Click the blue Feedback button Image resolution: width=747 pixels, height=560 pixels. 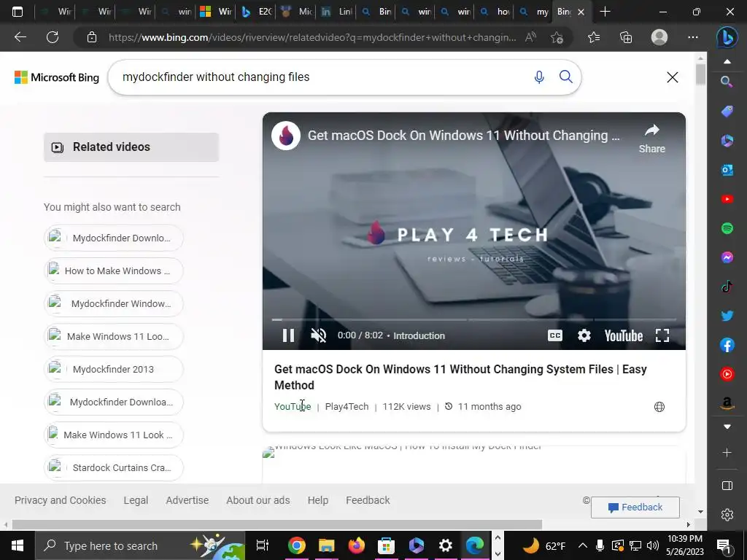click(x=635, y=507)
